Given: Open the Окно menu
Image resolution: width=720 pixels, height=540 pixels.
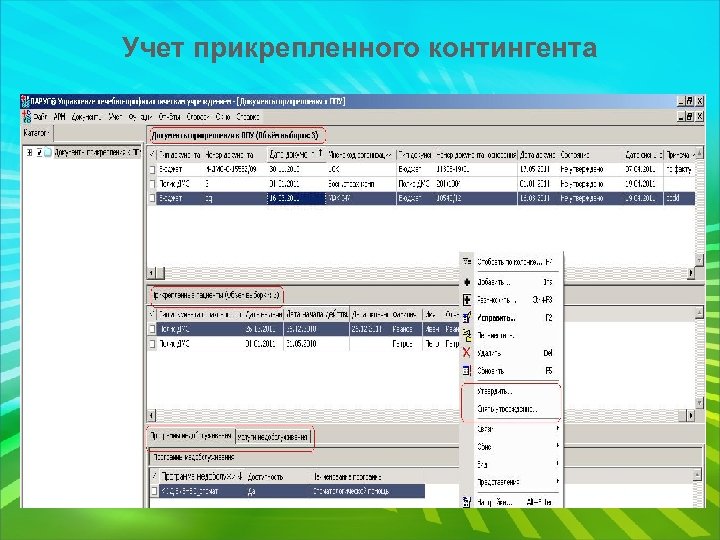Looking at the screenshot, I should click(223, 117).
